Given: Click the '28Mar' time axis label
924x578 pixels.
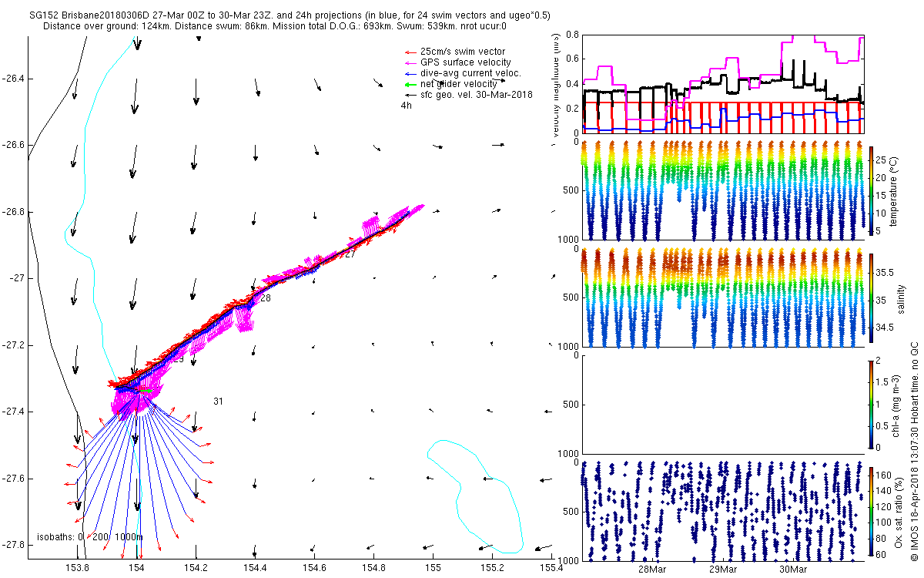Looking at the screenshot, I should coord(653,570).
